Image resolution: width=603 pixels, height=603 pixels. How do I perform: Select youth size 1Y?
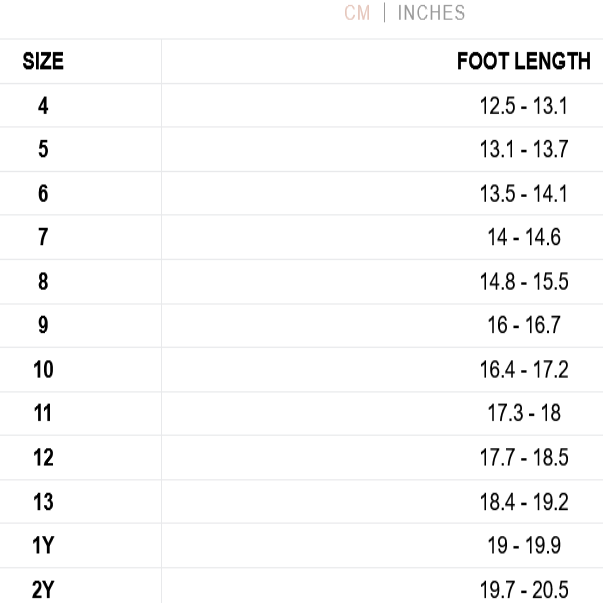(x=43, y=546)
